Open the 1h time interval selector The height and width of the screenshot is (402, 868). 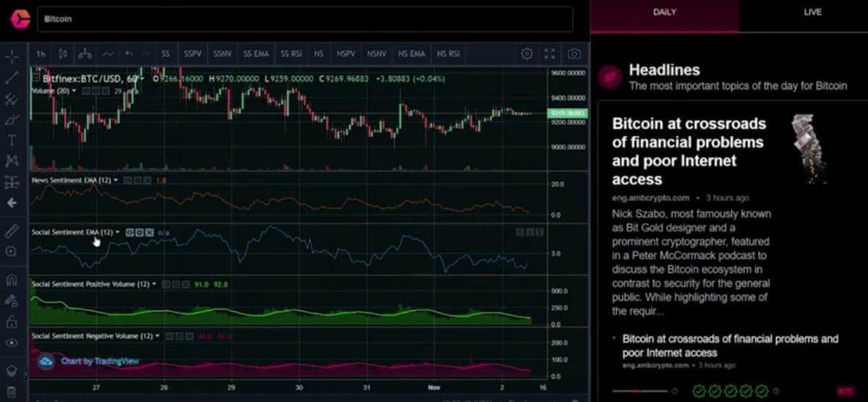(41, 54)
